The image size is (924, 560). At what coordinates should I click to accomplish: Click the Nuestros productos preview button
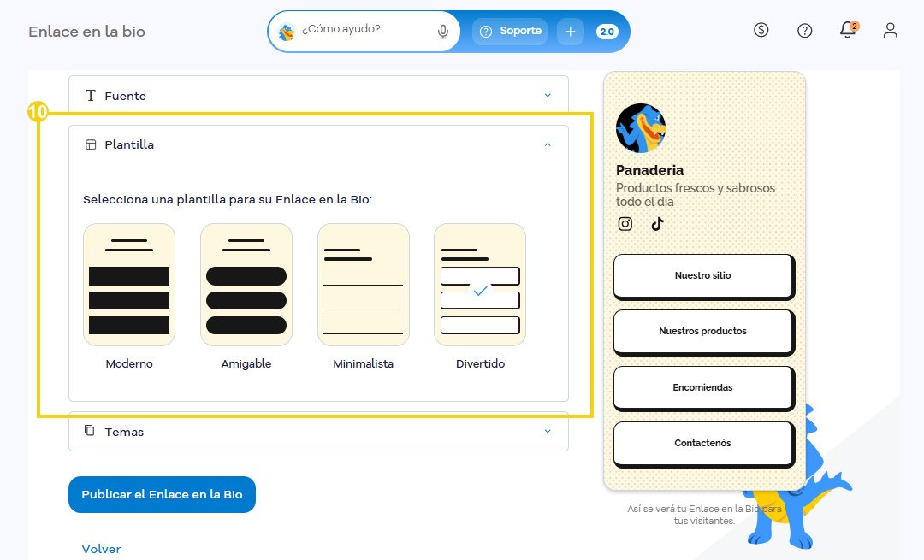(x=704, y=333)
